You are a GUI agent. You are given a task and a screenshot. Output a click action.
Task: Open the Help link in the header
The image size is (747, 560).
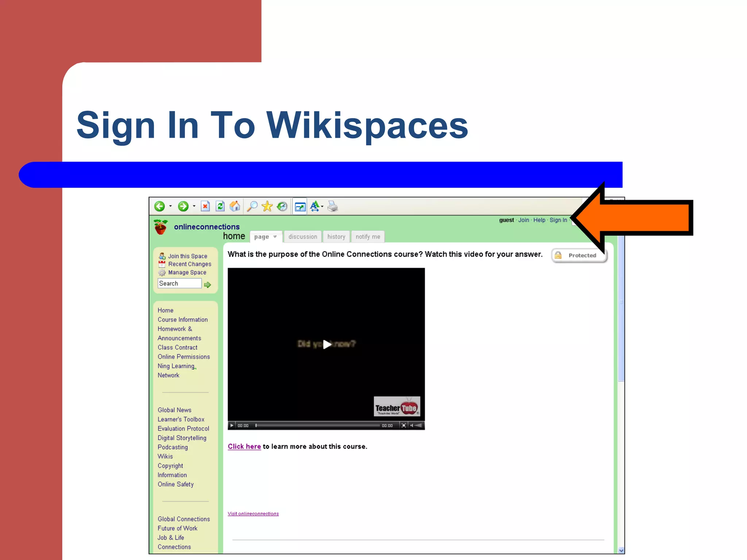[x=539, y=220]
